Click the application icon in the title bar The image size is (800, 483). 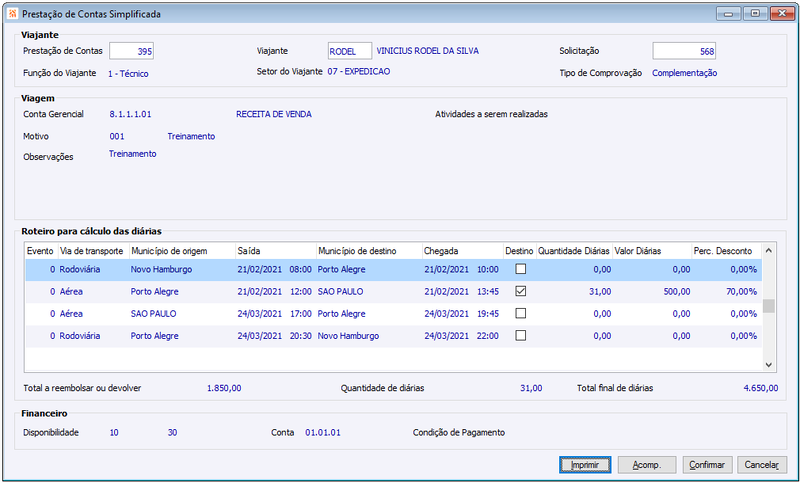[13, 14]
